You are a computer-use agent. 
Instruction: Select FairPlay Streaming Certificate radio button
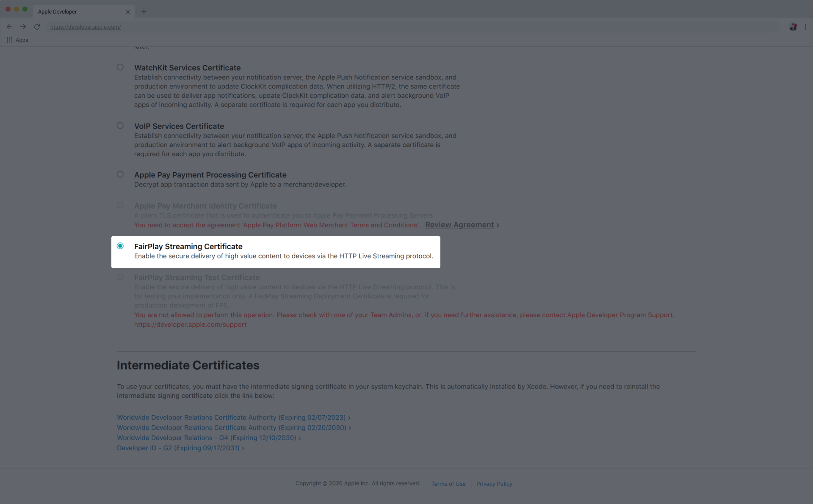120,246
